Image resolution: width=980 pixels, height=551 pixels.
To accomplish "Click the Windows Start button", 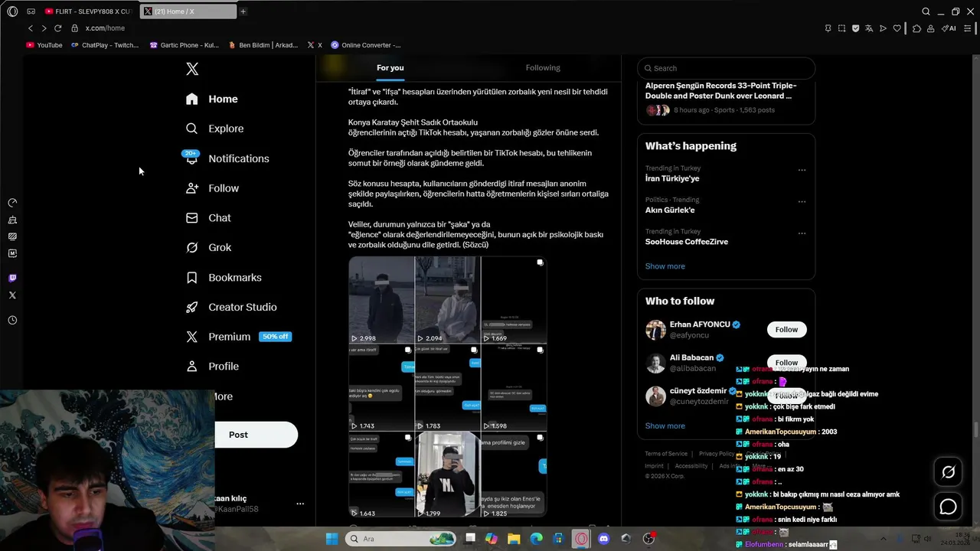I will (332, 539).
